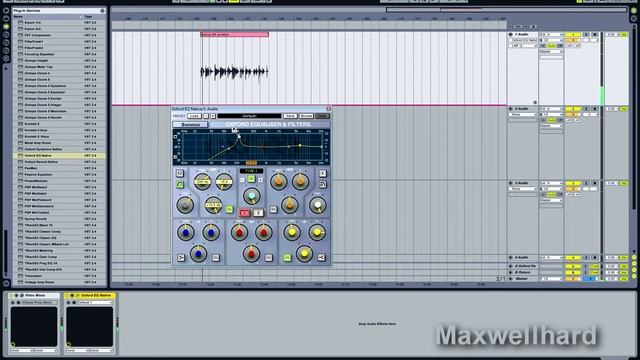Select EQ comparison setting B
The image size is (640, 360).
tap(258, 213)
